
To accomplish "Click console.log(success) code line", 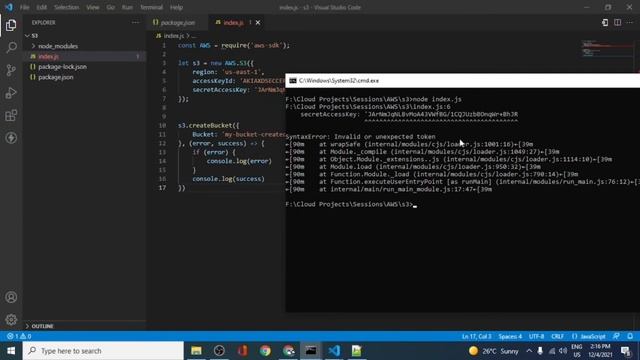I will pyautogui.click(x=228, y=179).
